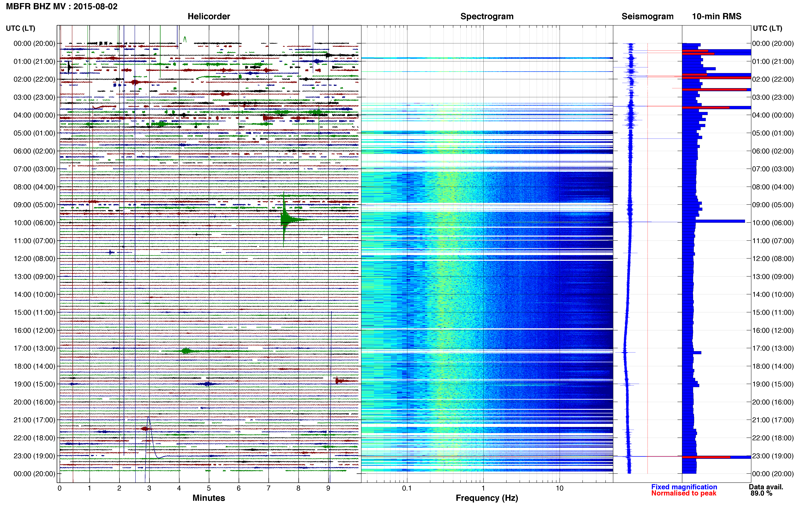The image size is (812, 508).
Task: Click the '0.1' frequency axis tick label
Action: coord(407,488)
